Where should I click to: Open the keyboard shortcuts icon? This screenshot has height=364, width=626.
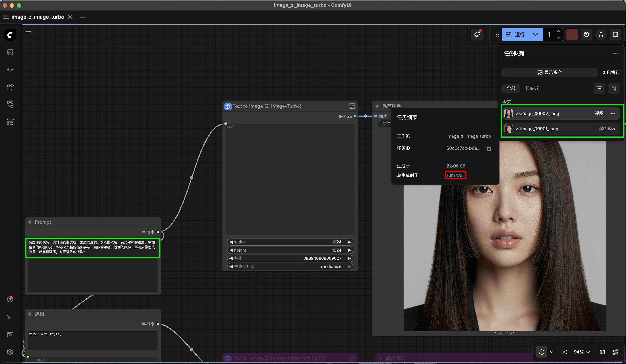[x=10, y=334]
